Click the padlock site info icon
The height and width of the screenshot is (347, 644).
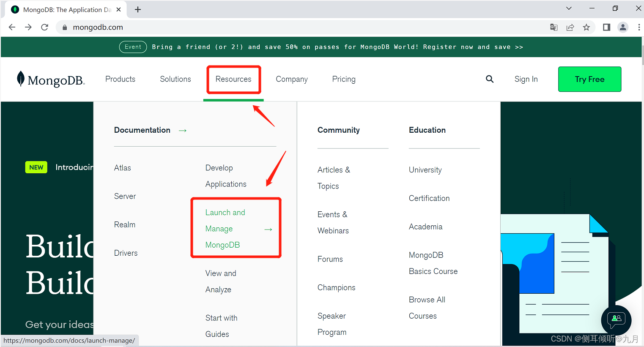click(65, 27)
